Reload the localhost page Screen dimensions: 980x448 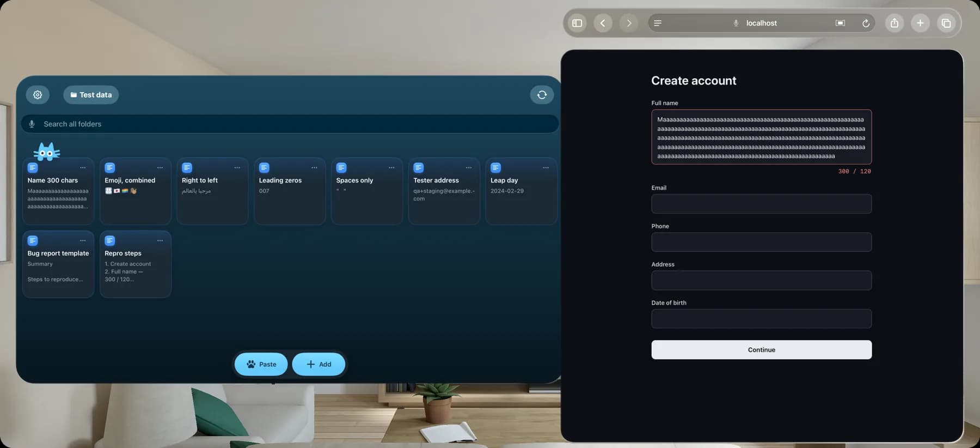point(866,23)
